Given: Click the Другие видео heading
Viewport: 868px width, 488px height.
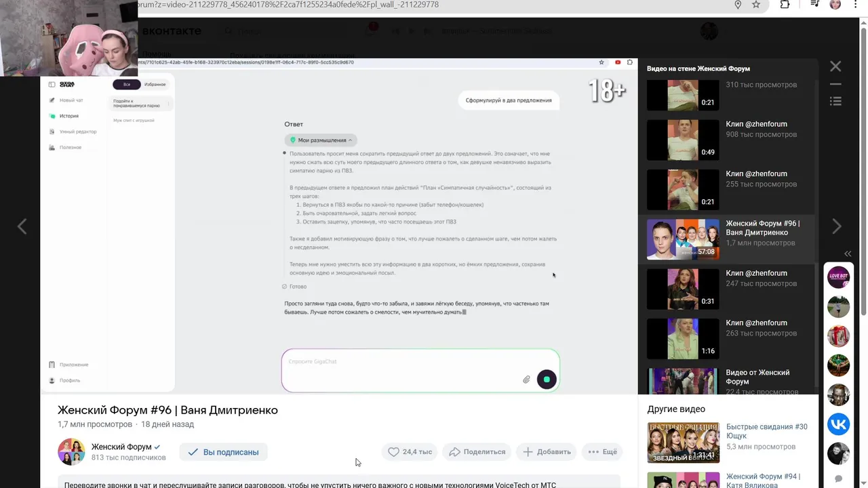Looking at the screenshot, I should coord(676,409).
